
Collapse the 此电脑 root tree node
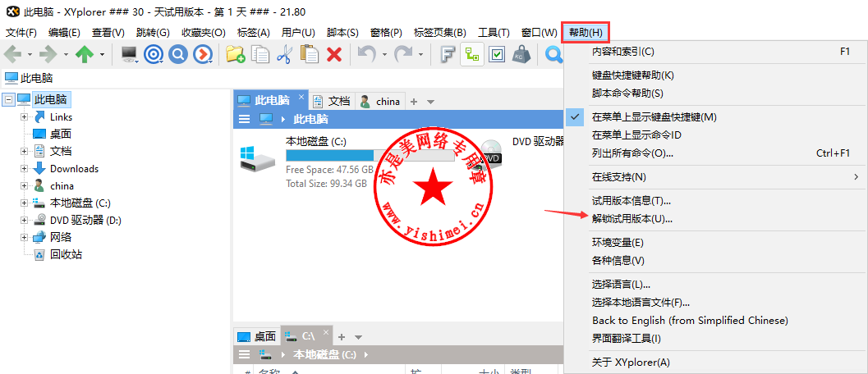pyautogui.click(x=7, y=100)
